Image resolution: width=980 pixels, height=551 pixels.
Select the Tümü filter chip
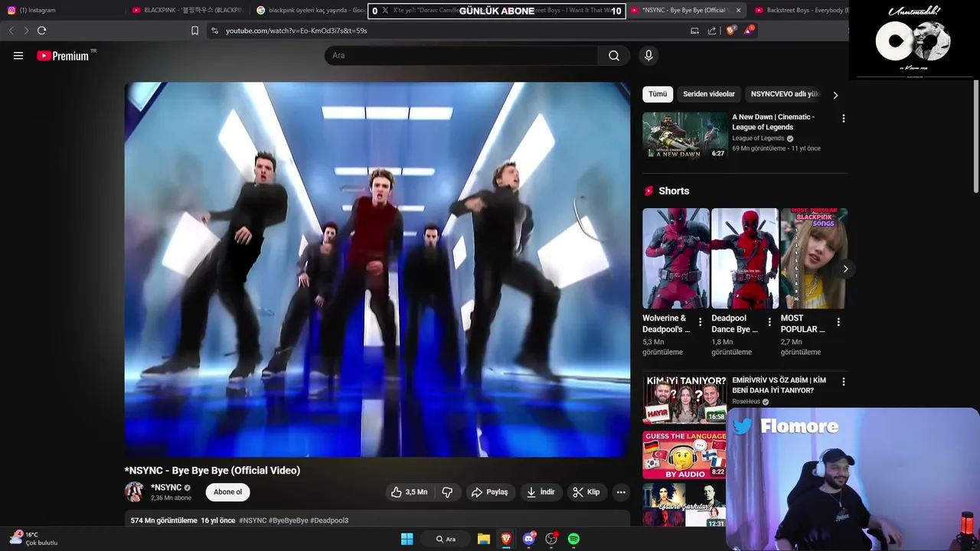pos(658,94)
